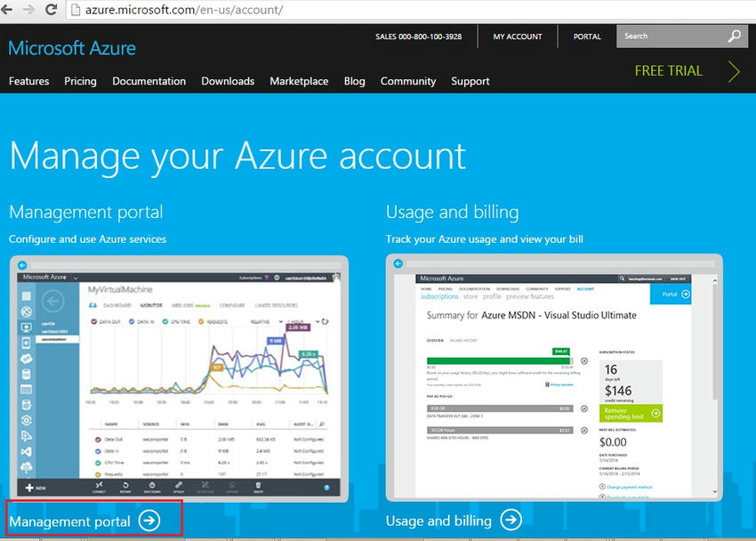The height and width of the screenshot is (541, 756).
Task: Open the 1 HOUR time range dropdown
Action: pyautogui.click(x=300, y=320)
